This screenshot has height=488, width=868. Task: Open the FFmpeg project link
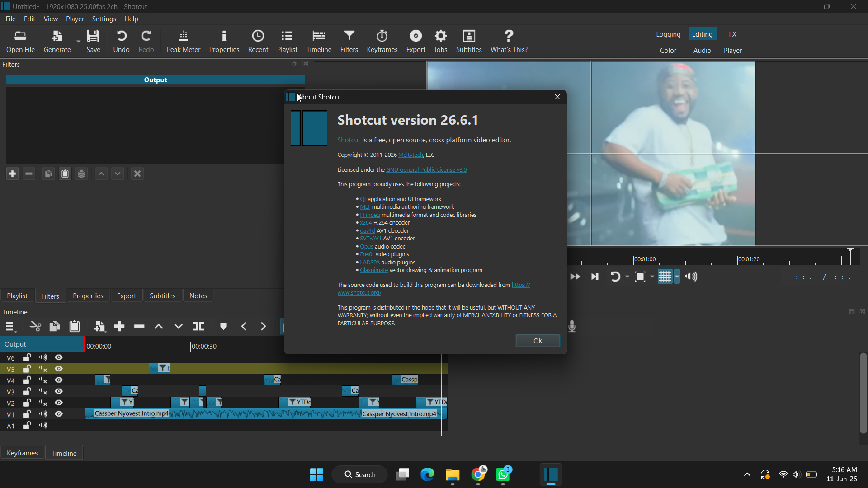point(370,215)
